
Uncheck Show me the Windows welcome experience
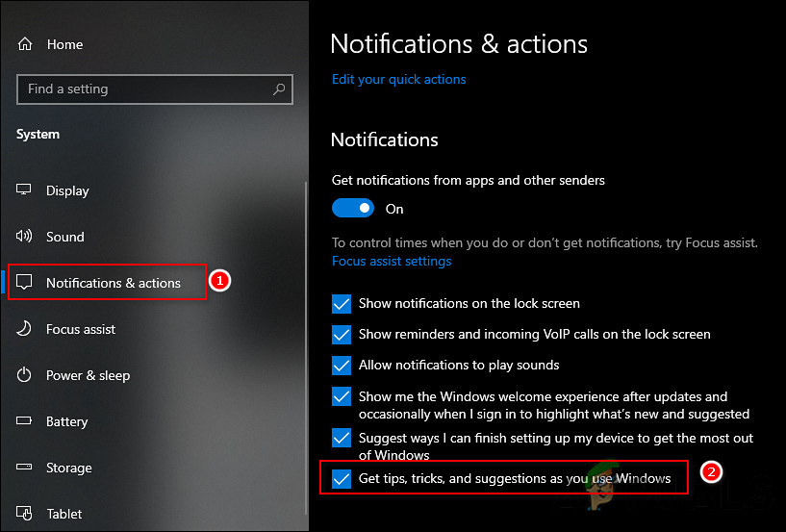pyautogui.click(x=342, y=396)
